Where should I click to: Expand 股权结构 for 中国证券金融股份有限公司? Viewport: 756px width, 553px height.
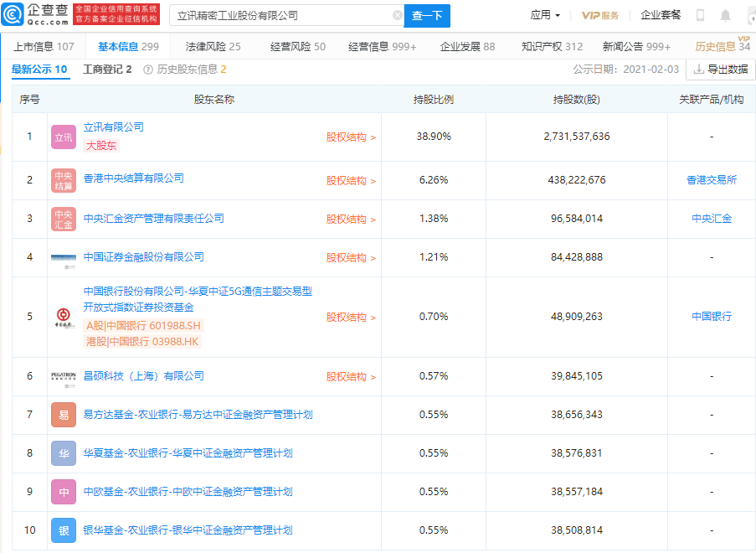pyautogui.click(x=351, y=258)
